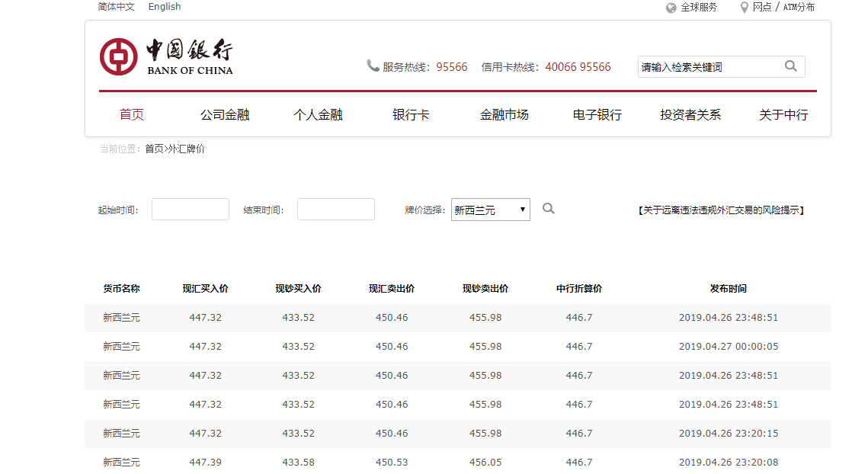This screenshot has width=868, height=474.
Task: Switch site language to English
Action: [165, 7]
